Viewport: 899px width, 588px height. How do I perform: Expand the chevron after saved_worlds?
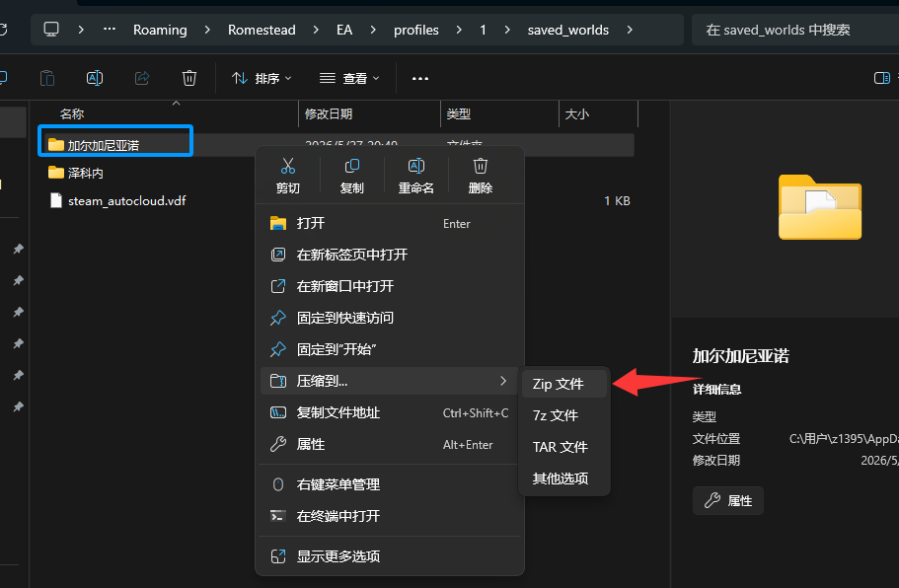(630, 30)
